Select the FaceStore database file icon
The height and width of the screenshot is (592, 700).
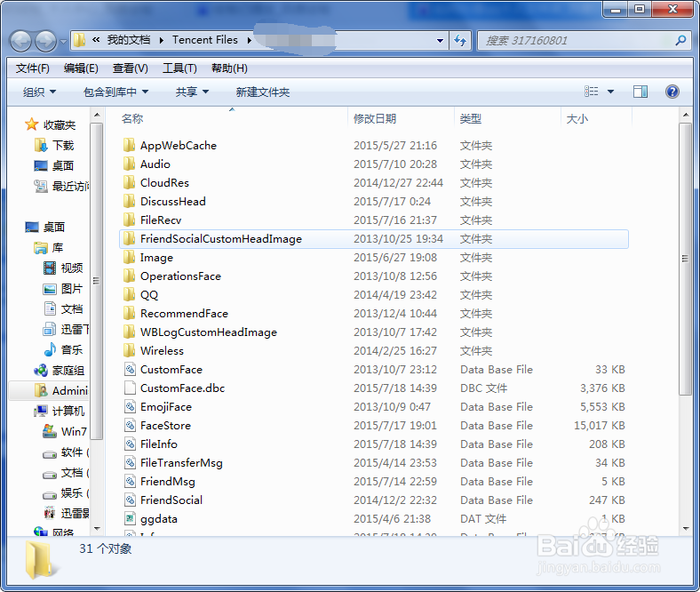coord(130,426)
